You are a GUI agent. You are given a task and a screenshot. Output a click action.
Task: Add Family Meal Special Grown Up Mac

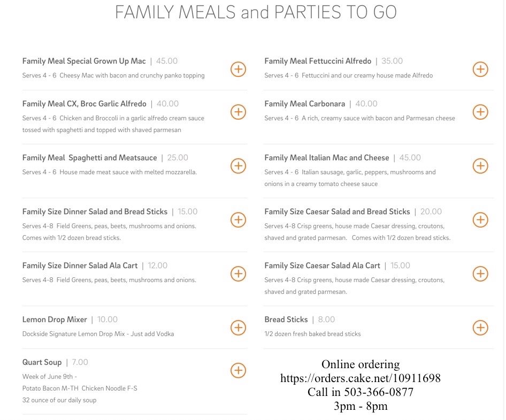tap(238, 69)
